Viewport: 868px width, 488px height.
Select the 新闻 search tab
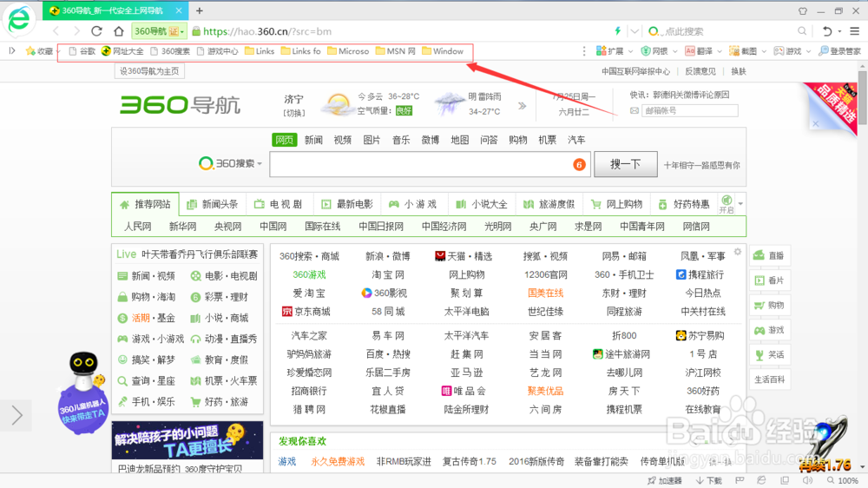tap(313, 140)
